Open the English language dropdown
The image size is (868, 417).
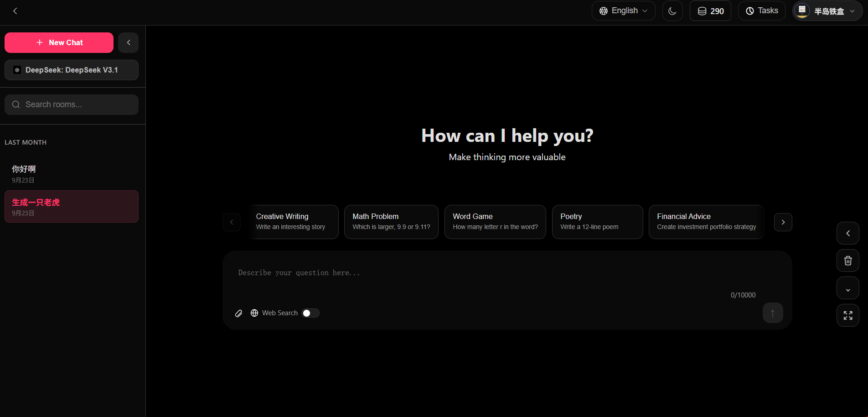click(623, 11)
